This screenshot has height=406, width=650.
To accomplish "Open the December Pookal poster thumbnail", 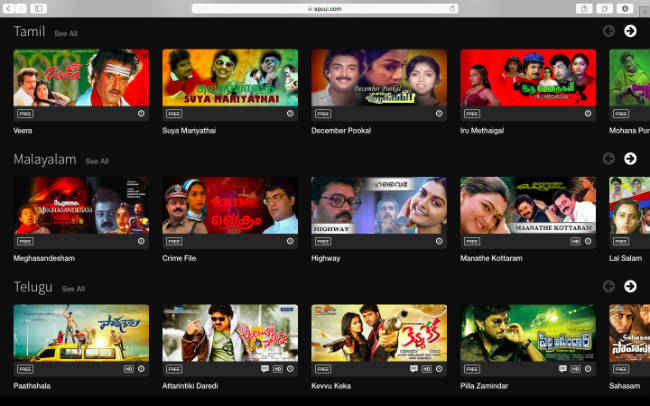I will coord(379,78).
